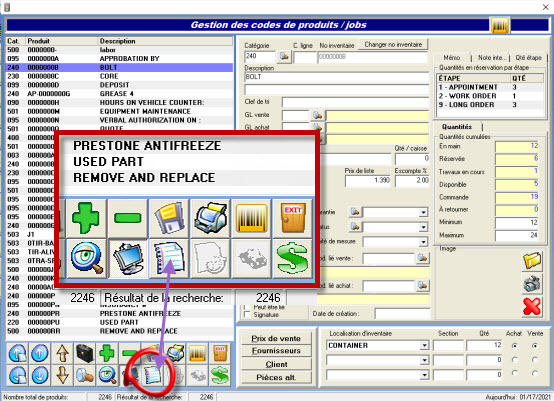
Task: Jump to first page of products
Action: pyautogui.click(x=18, y=353)
